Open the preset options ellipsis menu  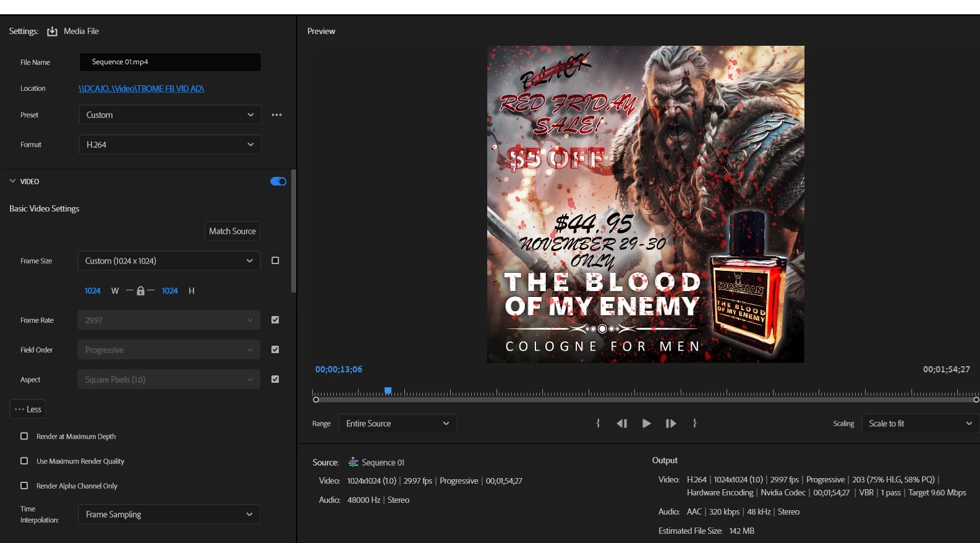coord(276,115)
